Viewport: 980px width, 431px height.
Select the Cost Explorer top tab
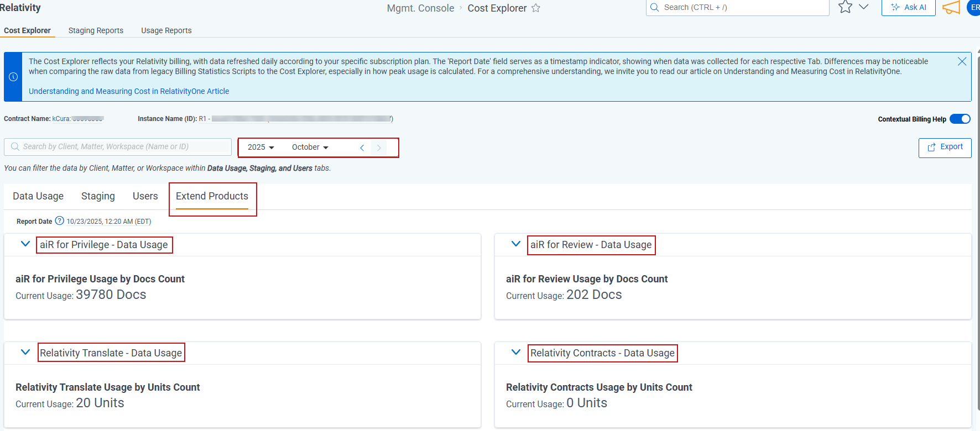pos(27,30)
